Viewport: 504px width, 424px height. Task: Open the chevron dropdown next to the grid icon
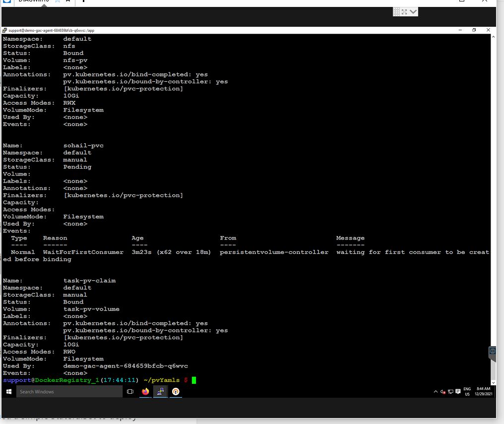tap(413, 11)
